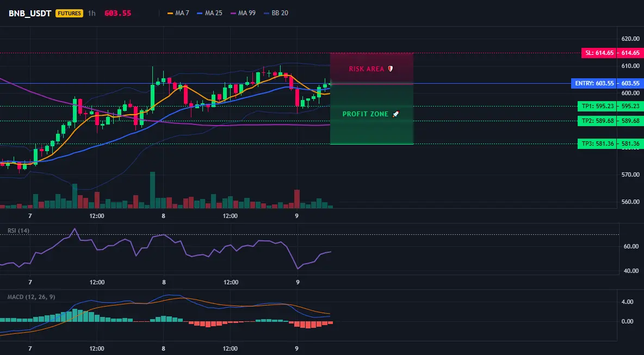
Task: Click the purple MA 99 color marker in legend
Action: (x=233, y=13)
